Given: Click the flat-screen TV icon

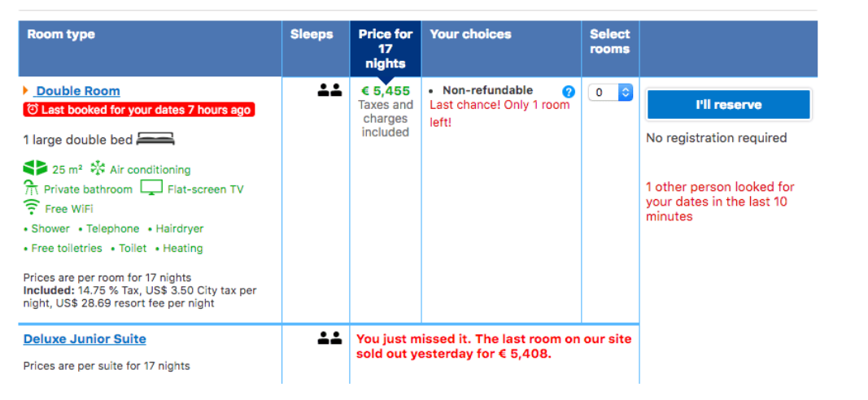Looking at the screenshot, I should tap(151, 188).
